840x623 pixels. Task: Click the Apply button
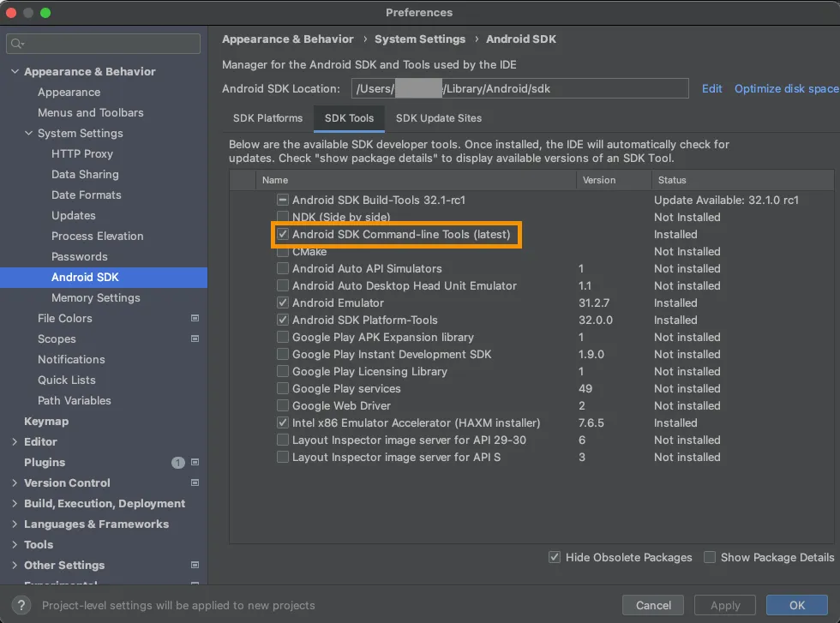(725, 605)
